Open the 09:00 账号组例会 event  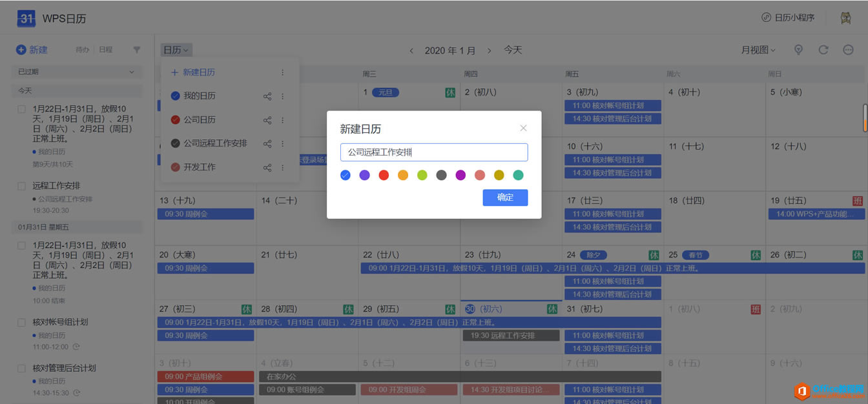307,390
